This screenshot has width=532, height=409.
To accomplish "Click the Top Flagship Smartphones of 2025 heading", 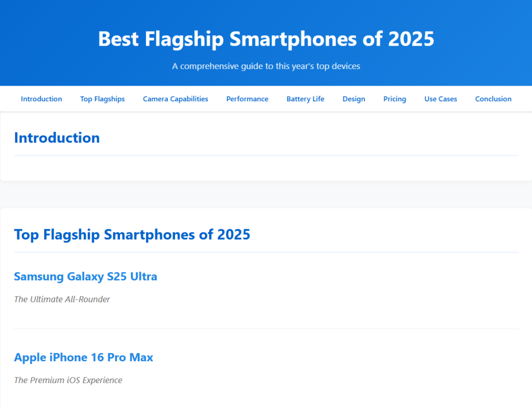I will tap(132, 235).
